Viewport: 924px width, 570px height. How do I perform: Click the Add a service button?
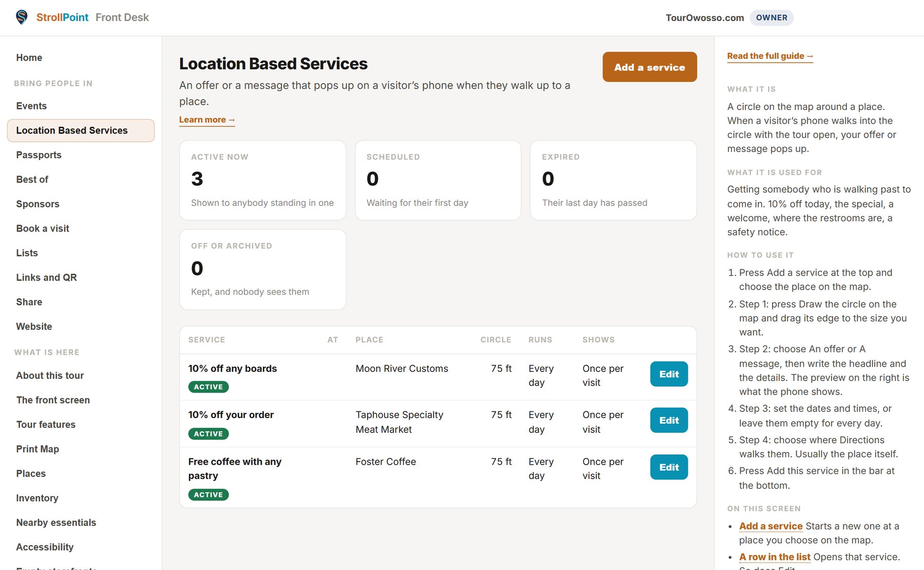click(649, 67)
